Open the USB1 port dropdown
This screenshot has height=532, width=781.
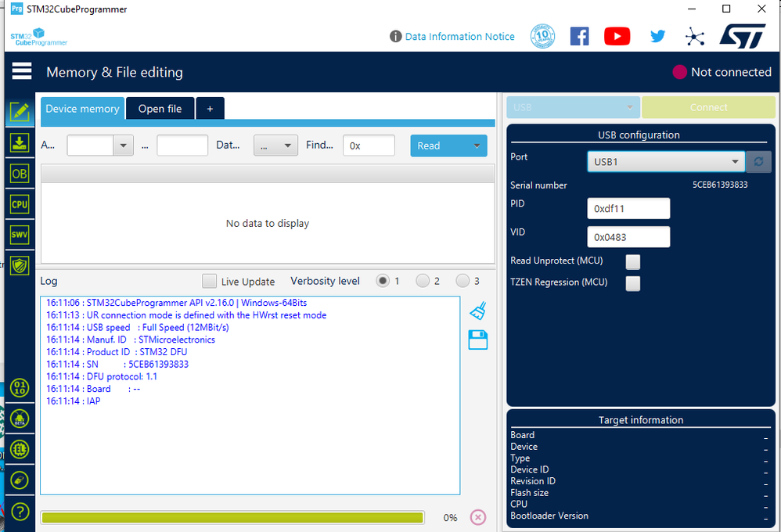tap(666, 161)
